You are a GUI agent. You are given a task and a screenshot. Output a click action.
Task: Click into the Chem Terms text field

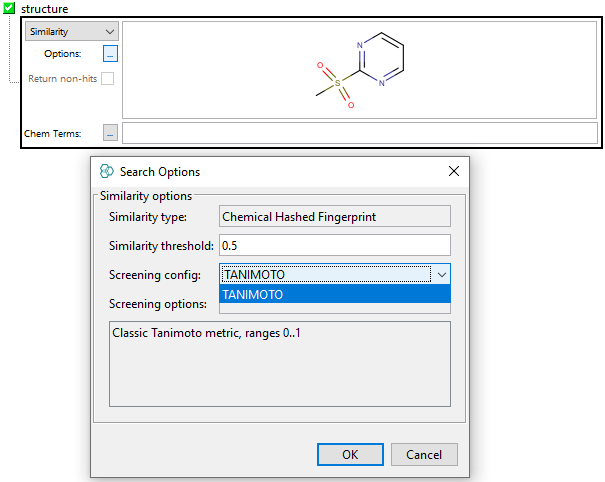tap(359, 133)
